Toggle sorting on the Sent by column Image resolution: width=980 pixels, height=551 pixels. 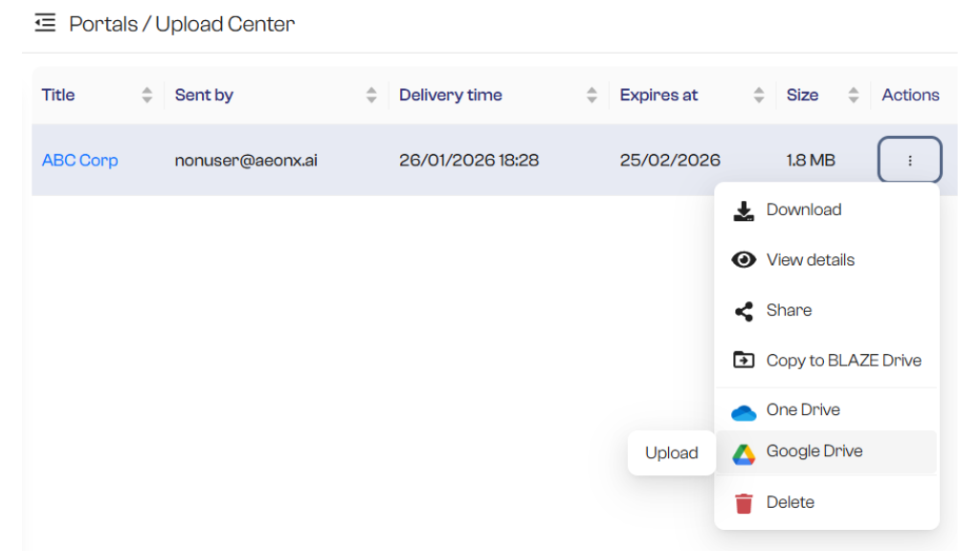(x=371, y=95)
